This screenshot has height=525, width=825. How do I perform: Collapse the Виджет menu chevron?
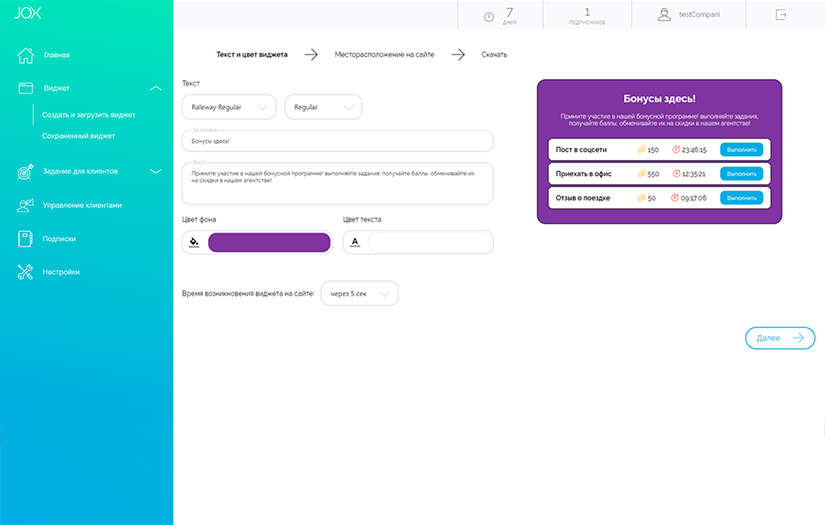156,88
